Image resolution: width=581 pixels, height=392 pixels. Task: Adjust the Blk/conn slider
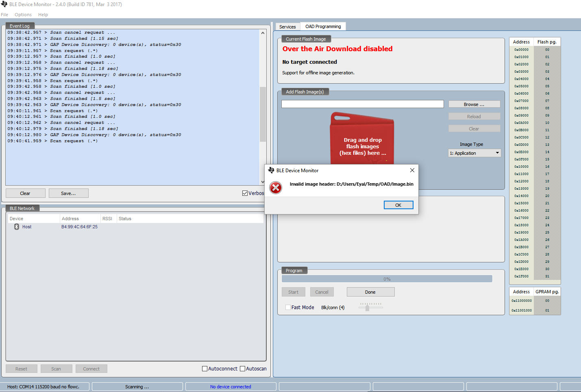tap(367, 308)
